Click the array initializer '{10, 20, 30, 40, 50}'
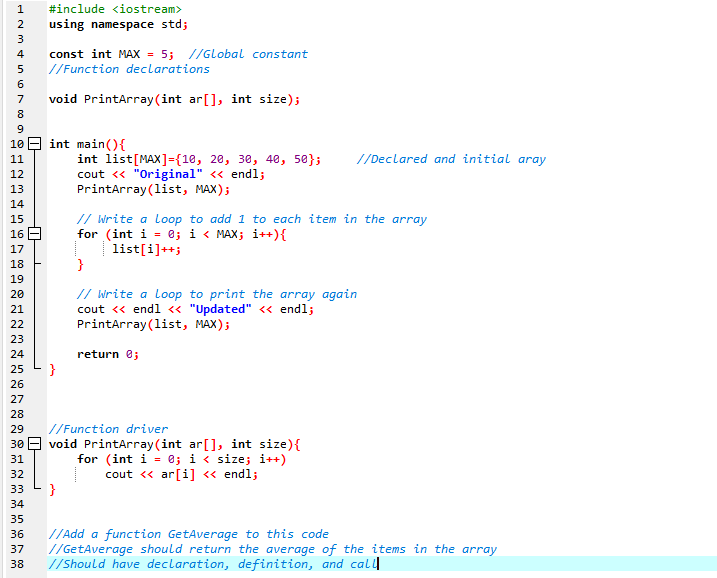The image size is (717, 578). coord(245,159)
